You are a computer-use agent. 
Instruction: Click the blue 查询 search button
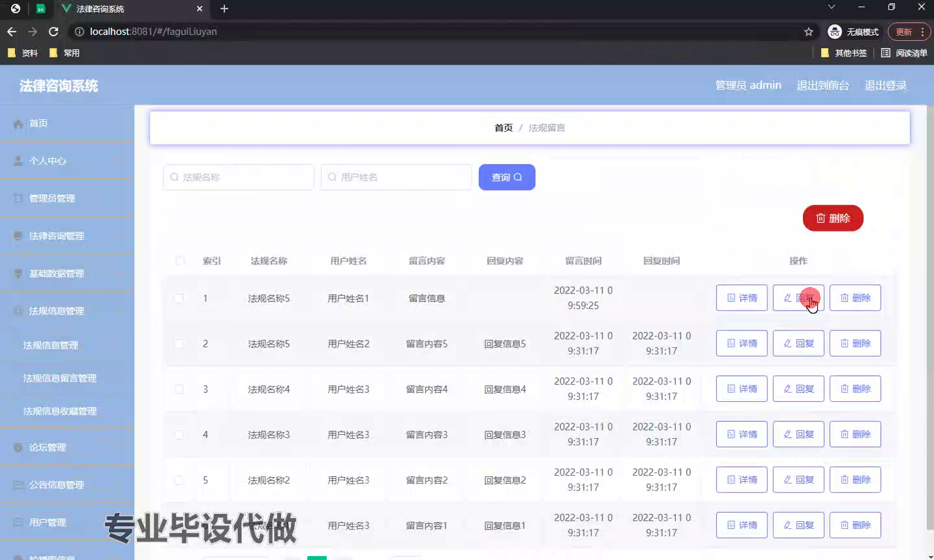pyautogui.click(x=507, y=177)
